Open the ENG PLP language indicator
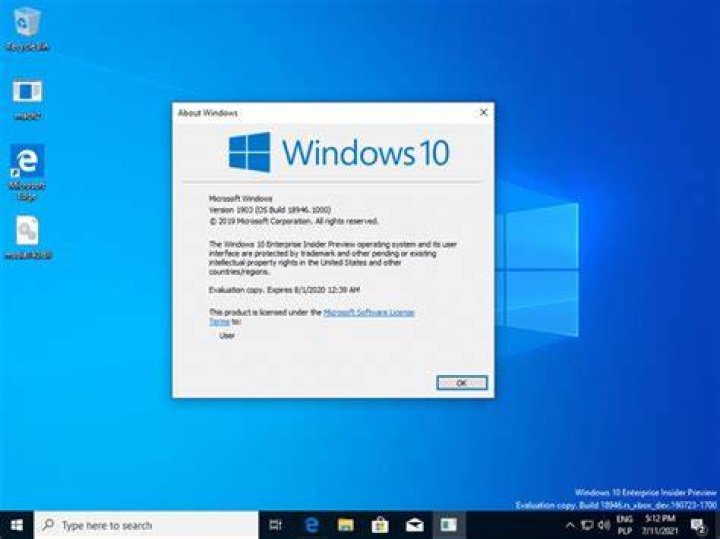Screen dimensions: 720x539 point(624,525)
